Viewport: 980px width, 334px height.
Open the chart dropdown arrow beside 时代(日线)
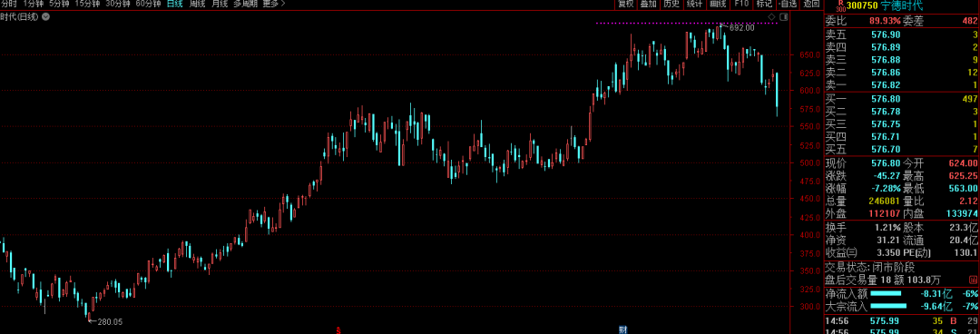(45, 17)
